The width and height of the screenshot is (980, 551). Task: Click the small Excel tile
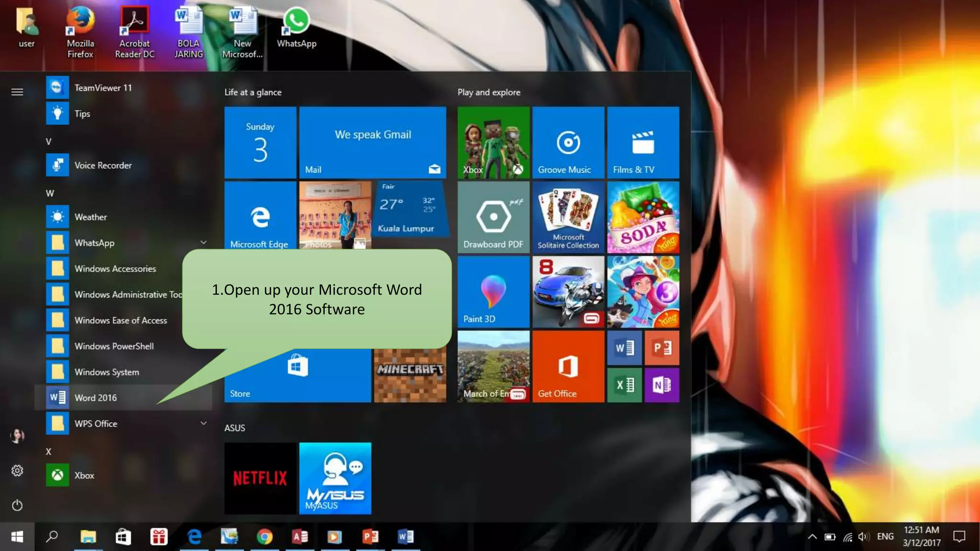click(x=624, y=385)
